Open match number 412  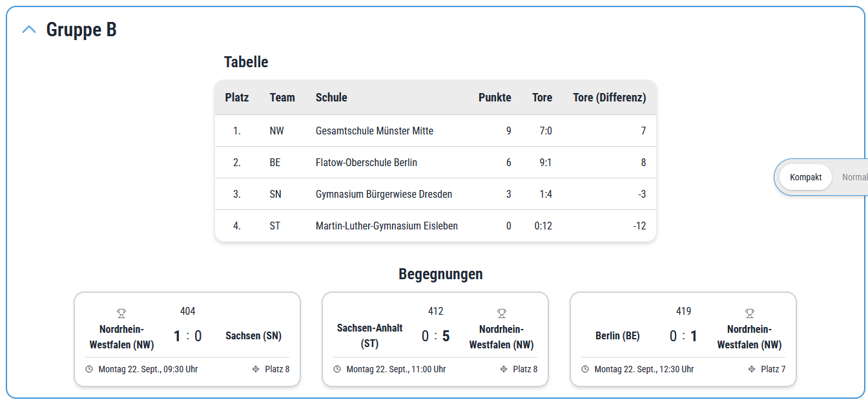click(435, 312)
